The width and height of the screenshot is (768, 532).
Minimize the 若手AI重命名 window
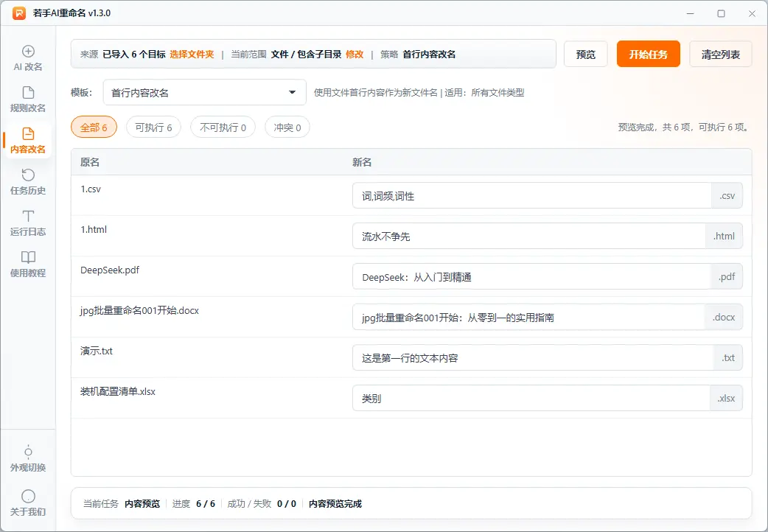pos(690,13)
